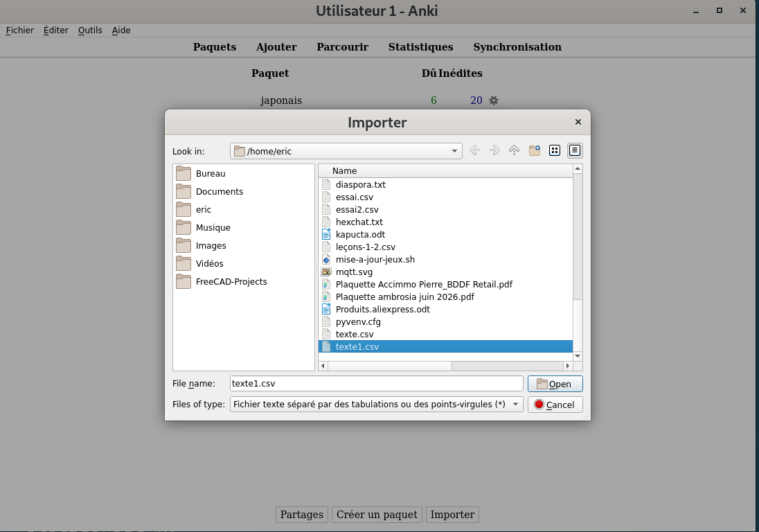The width and height of the screenshot is (759, 532).
Task: Open the Fichier menu
Action: click(x=20, y=30)
